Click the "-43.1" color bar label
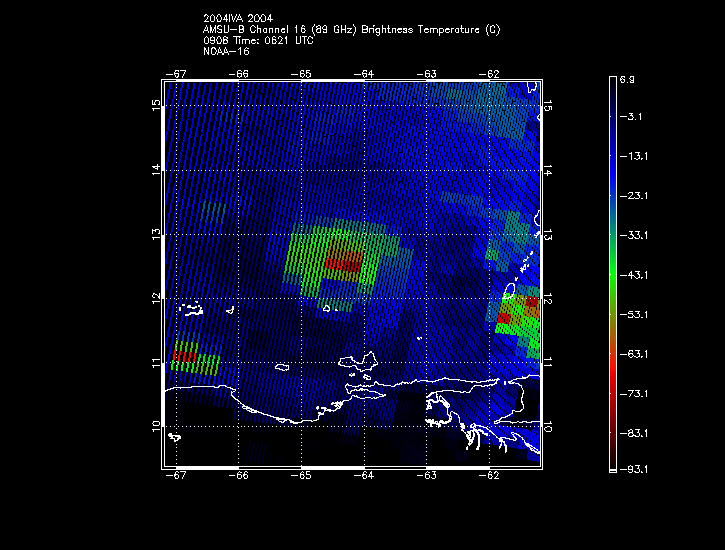The image size is (725, 550). [x=633, y=275]
